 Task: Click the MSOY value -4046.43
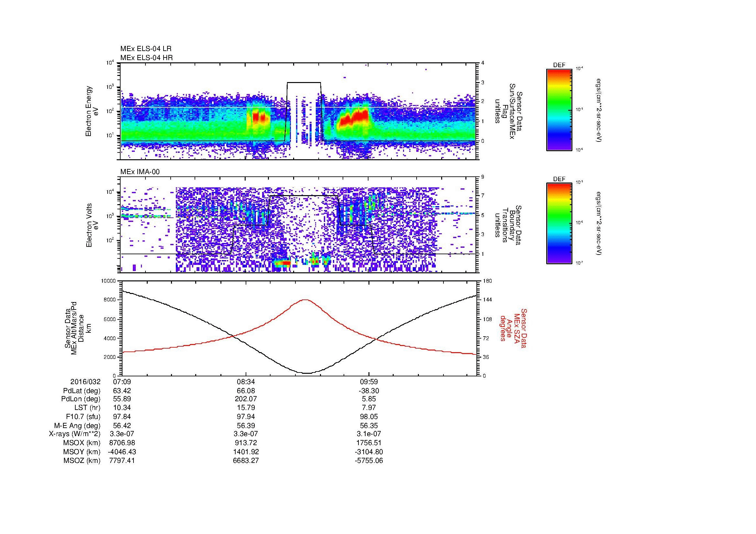click(x=122, y=452)
